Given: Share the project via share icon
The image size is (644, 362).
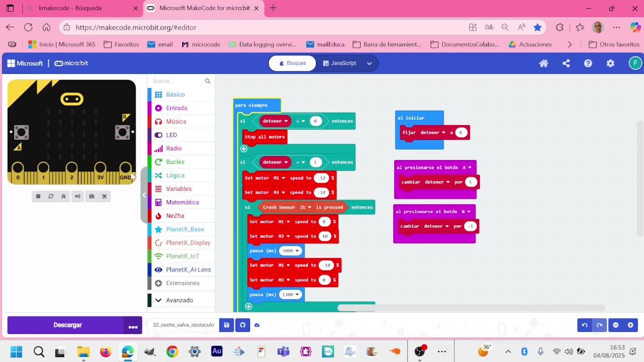Looking at the screenshot, I should 566,63.
